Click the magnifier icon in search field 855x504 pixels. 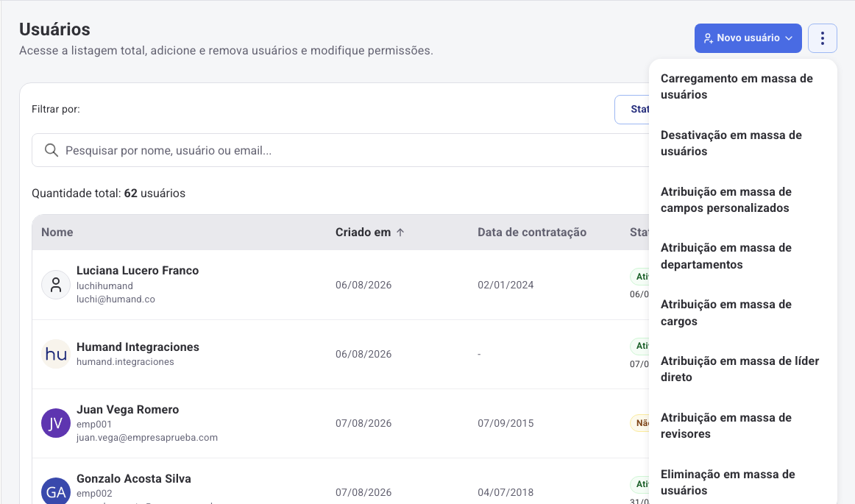(x=52, y=150)
